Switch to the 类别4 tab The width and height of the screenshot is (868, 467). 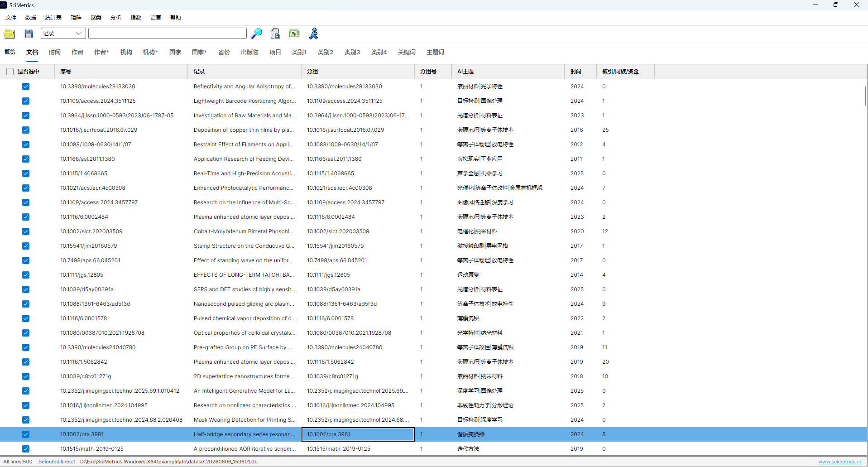click(x=379, y=52)
